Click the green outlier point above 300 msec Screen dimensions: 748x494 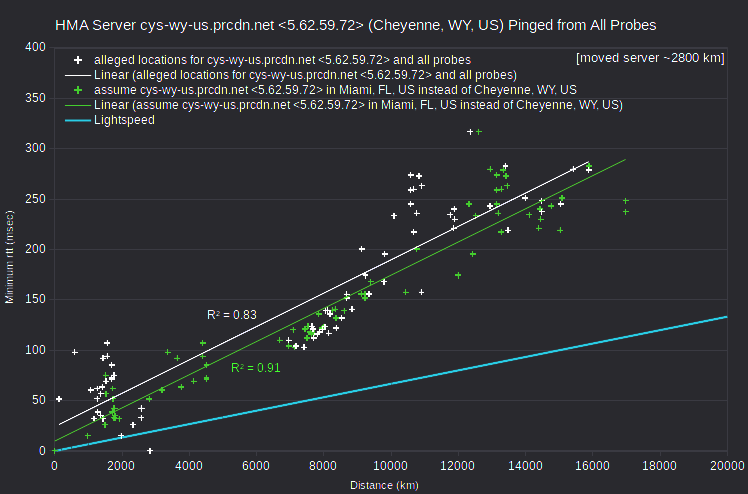(479, 132)
